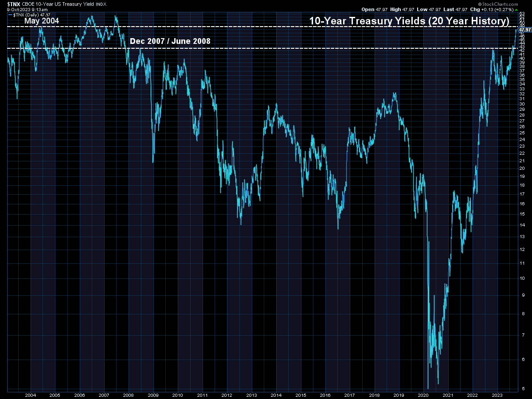Click the y-axis value 17
Image resolution: width=532 pixels, height=399 pixels.
coord(523,194)
